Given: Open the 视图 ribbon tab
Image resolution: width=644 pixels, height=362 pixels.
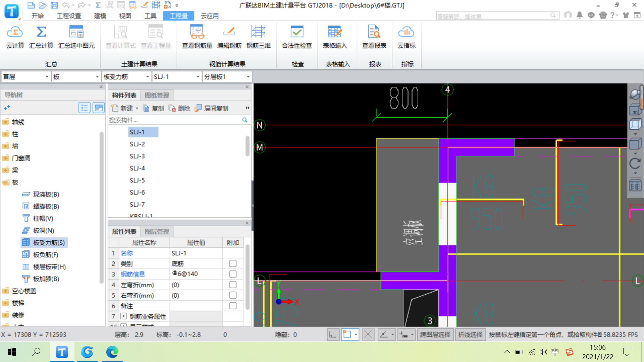Looking at the screenshot, I should pos(125,16).
